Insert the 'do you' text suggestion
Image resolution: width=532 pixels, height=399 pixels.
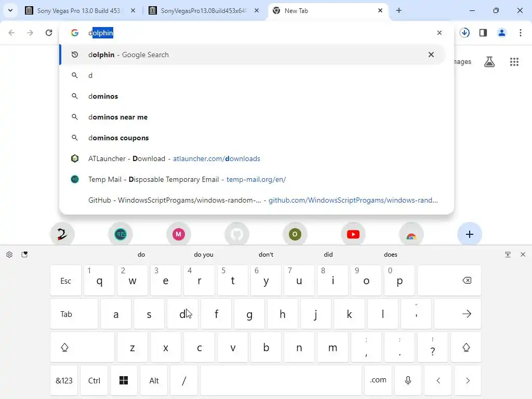click(x=204, y=255)
